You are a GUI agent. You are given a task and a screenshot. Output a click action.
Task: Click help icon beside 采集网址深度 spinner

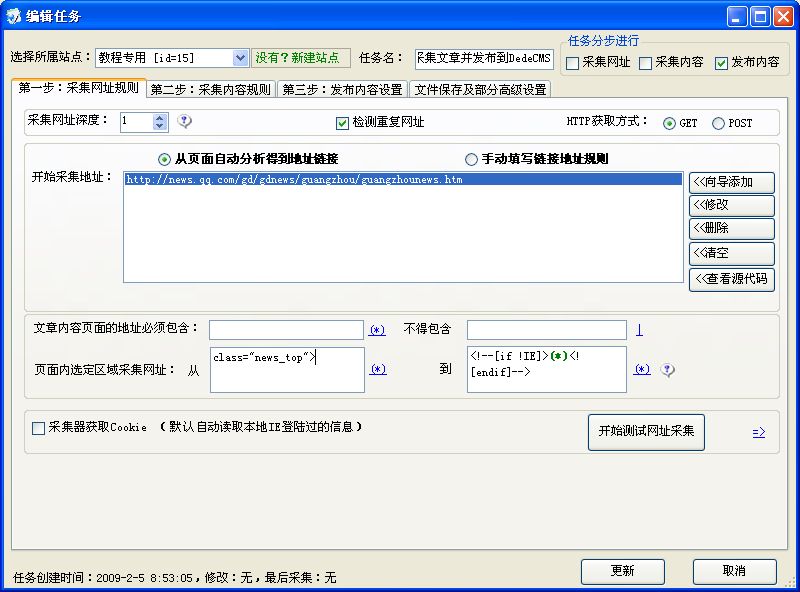click(x=184, y=122)
